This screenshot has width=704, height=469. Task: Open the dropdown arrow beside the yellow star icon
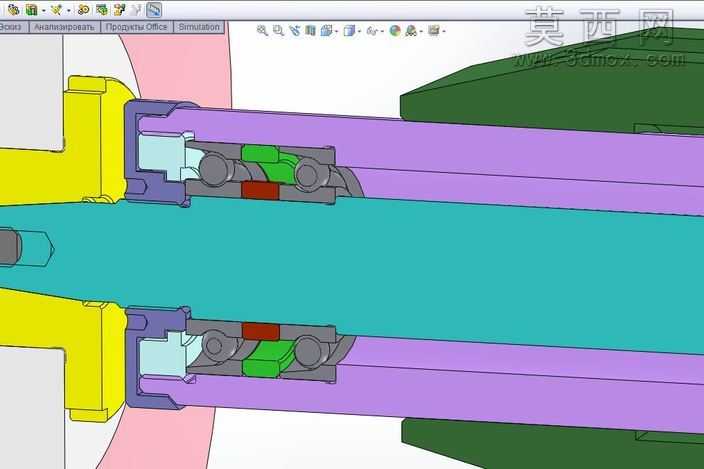[68, 10]
